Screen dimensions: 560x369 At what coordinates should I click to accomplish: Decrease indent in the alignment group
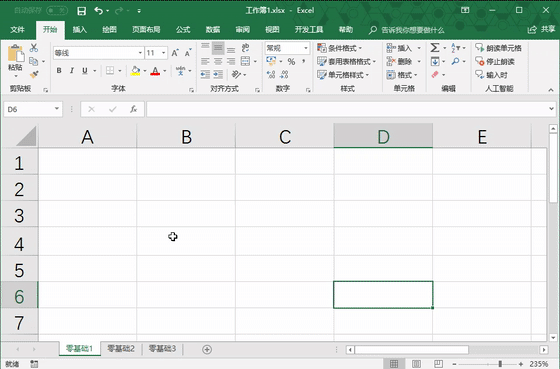click(x=205, y=74)
